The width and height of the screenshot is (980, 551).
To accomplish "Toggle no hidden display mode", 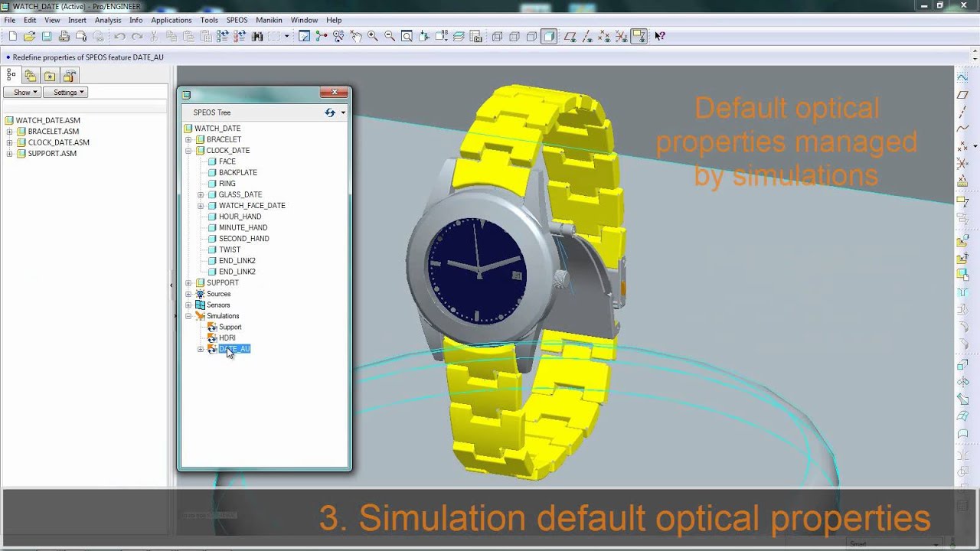I will (531, 36).
